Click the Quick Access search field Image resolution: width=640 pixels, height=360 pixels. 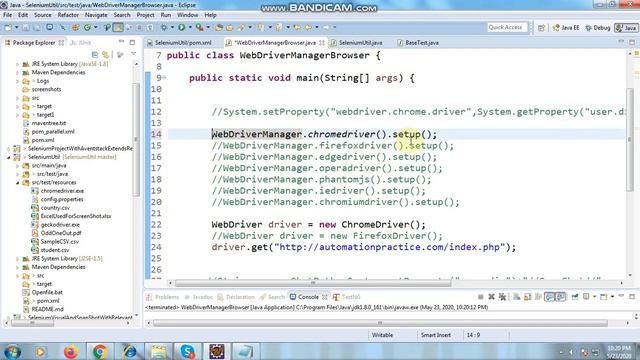pos(507,27)
